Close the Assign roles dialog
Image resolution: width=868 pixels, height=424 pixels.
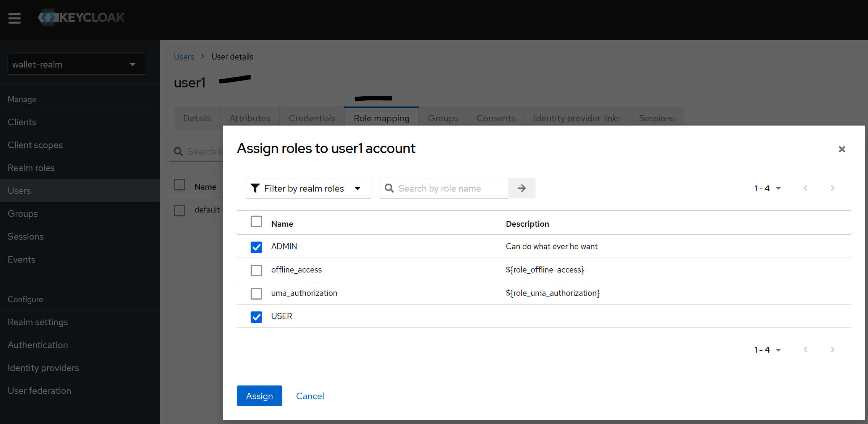(842, 149)
